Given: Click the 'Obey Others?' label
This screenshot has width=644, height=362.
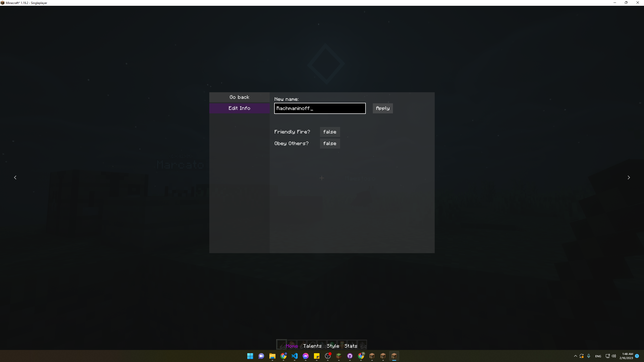Looking at the screenshot, I should pos(291,144).
